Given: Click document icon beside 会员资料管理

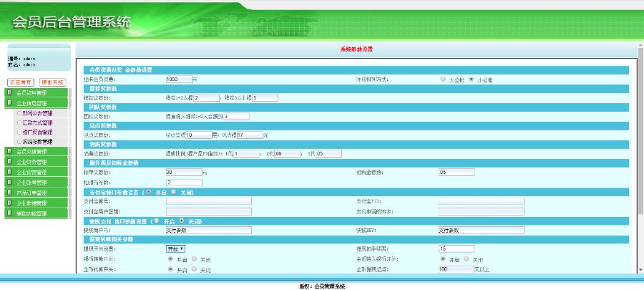Looking at the screenshot, I should 9,92.
